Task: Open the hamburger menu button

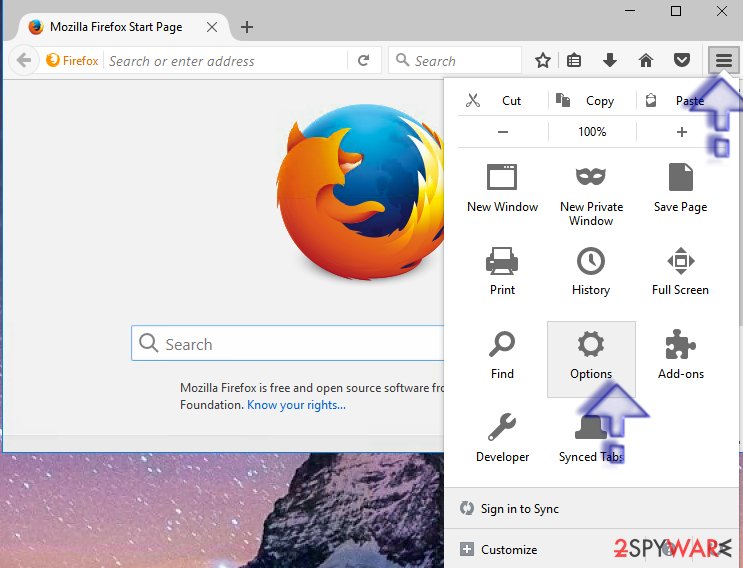Action: 724,60
